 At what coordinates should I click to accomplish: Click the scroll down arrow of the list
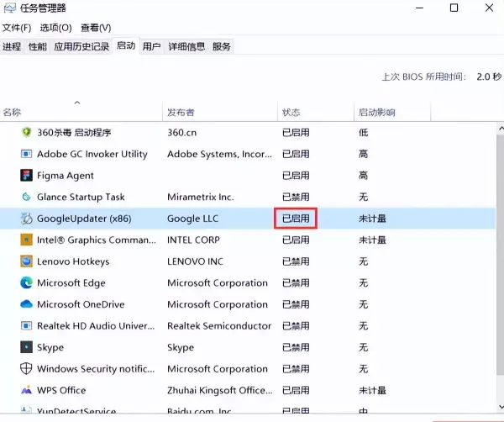coord(500,407)
